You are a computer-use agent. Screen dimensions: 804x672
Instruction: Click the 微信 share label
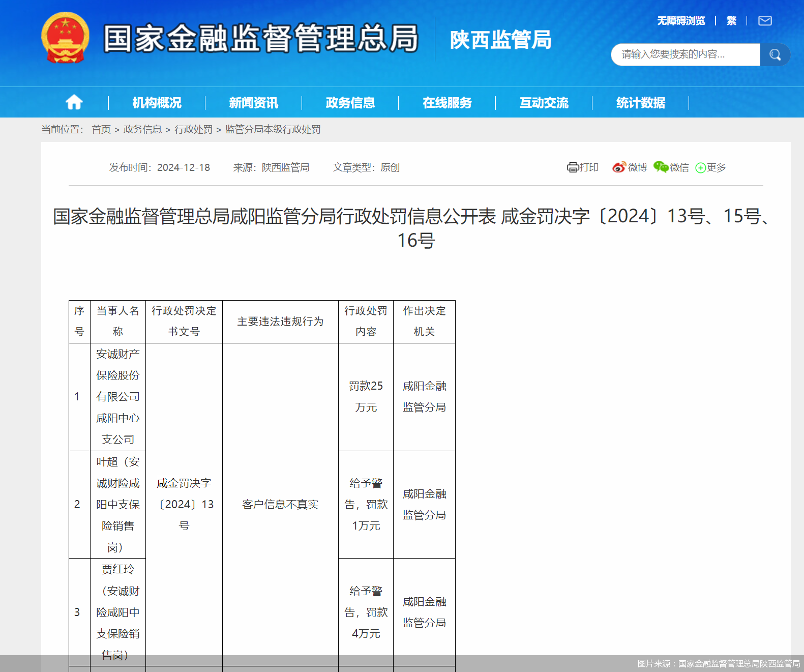[x=679, y=167]
